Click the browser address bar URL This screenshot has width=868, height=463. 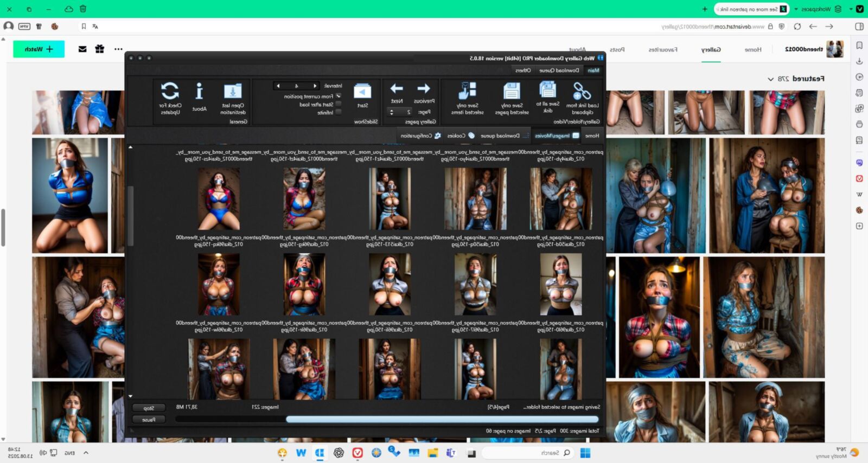(713, 26)
